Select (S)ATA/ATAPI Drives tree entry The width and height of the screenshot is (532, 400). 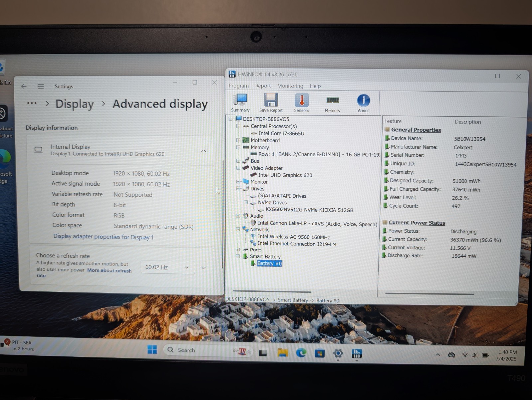coord(282,196)
